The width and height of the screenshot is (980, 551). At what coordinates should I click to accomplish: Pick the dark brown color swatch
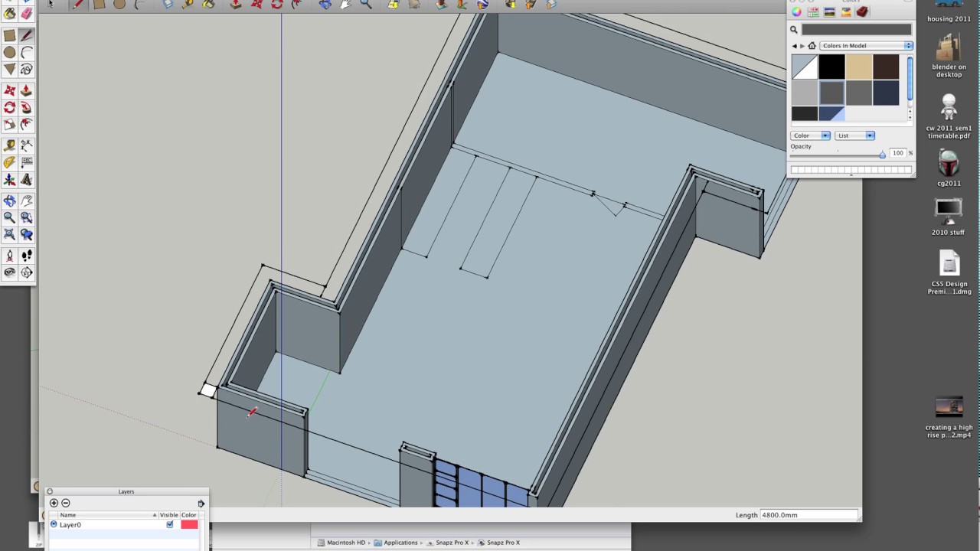tap(886, 67)
